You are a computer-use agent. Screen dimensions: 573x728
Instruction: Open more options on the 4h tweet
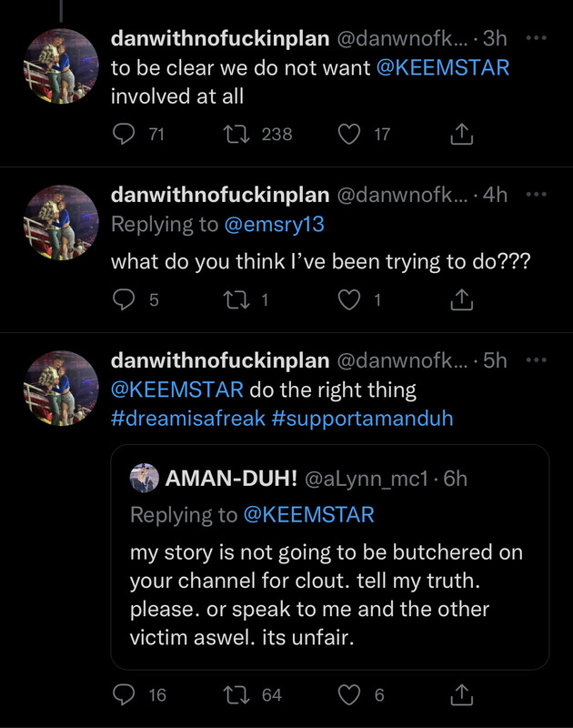coord(537,195)
